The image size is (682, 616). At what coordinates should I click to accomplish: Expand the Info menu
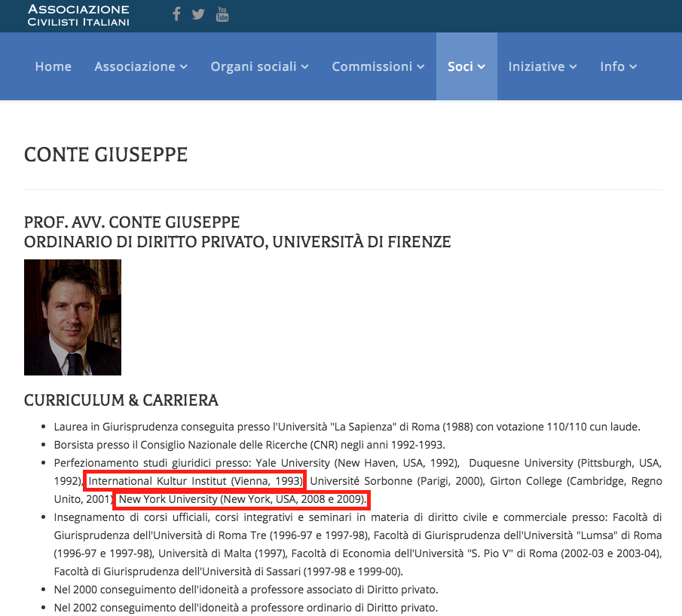[619, 66]
